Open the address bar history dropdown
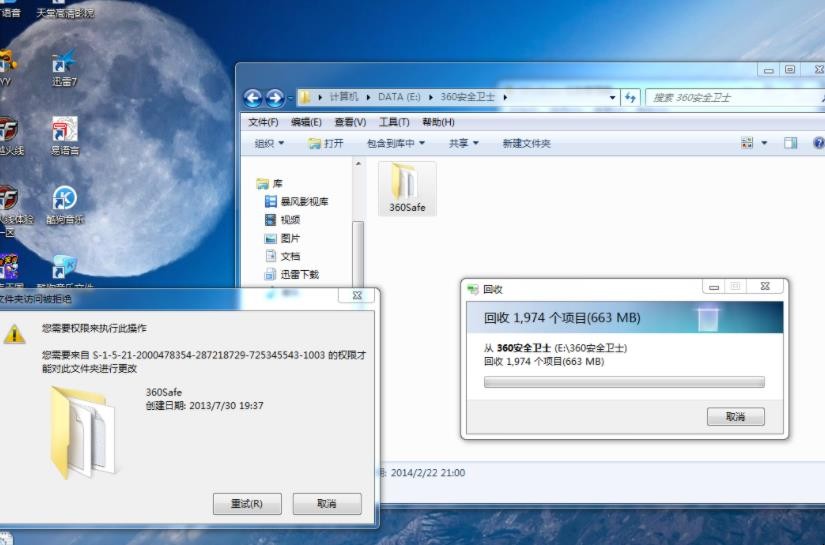 [x=612, y=97]
